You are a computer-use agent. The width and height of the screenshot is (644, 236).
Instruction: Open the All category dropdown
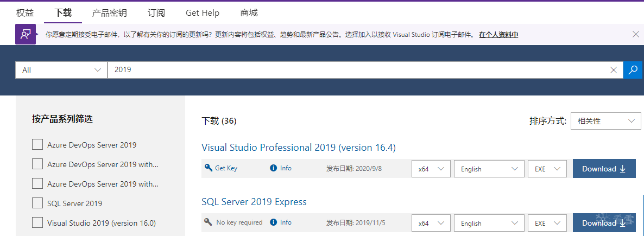click(61, 70)
